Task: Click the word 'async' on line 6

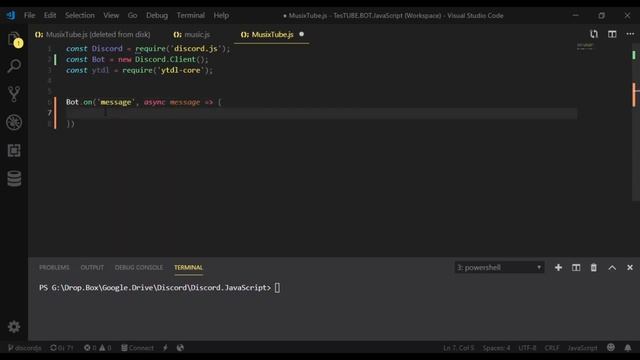Action: click(x=154, y=102)
